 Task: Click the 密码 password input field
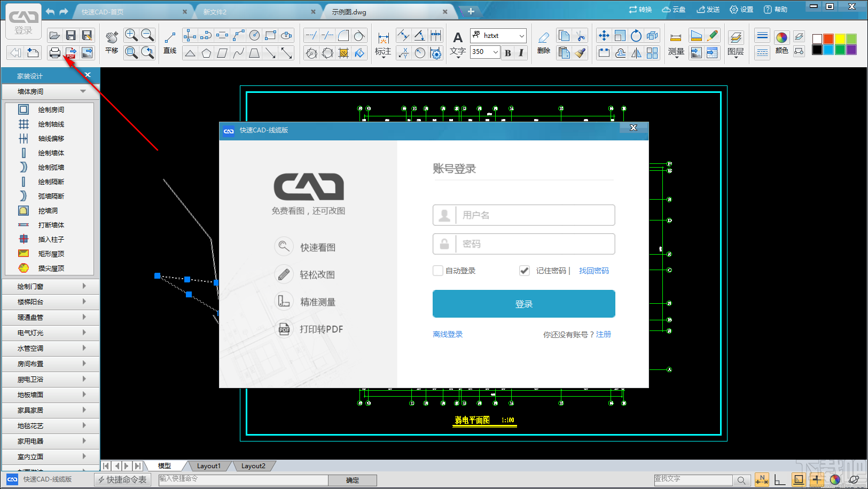click(524, 244)
